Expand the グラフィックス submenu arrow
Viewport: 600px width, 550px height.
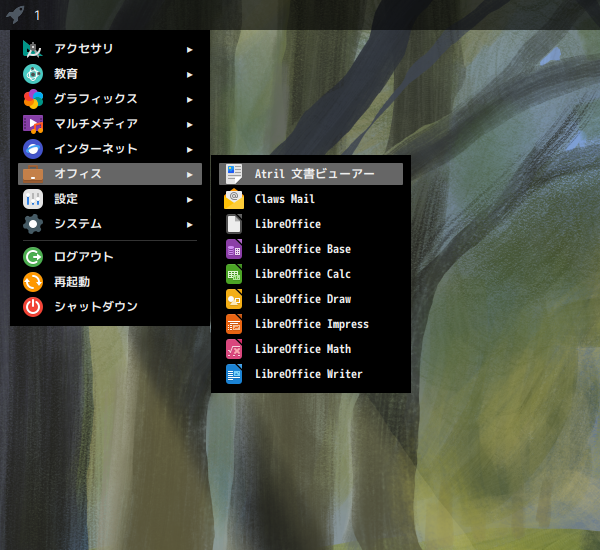click(x=189, y=100)
